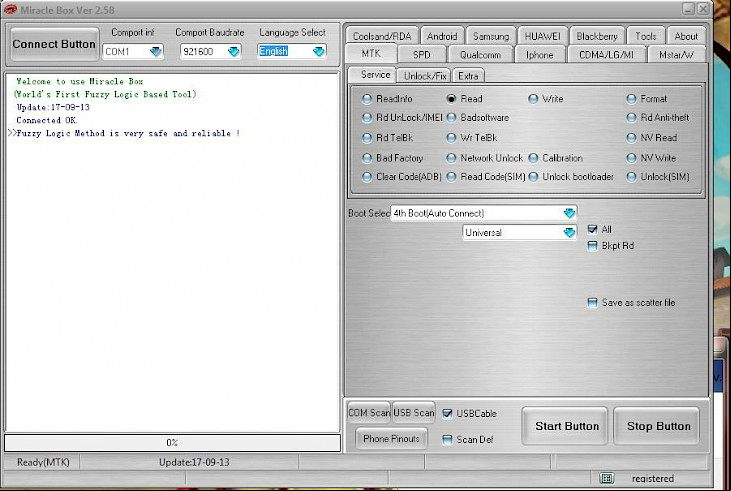Viewport: 731px width, 491px height.
Task: Select the NV Write option
Action: tap(651, 158)
